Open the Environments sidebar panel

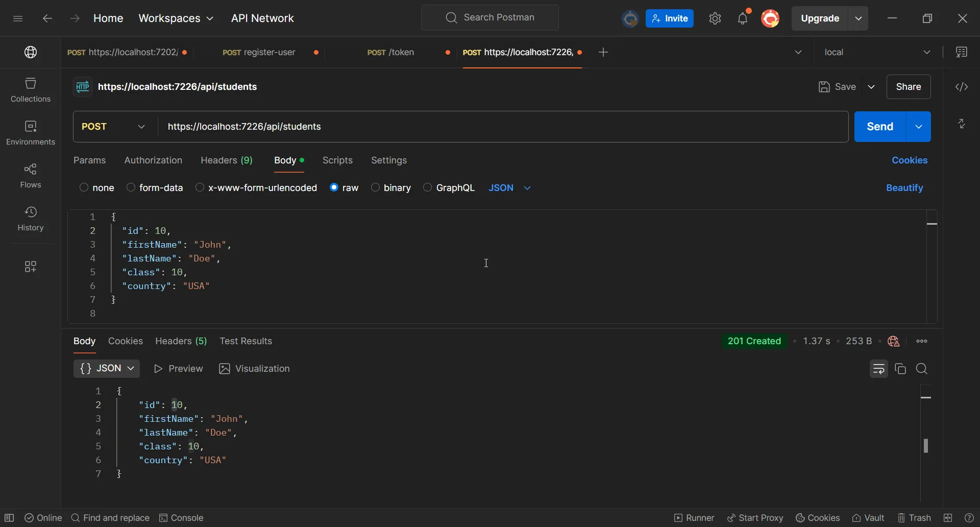coord(31,133)
